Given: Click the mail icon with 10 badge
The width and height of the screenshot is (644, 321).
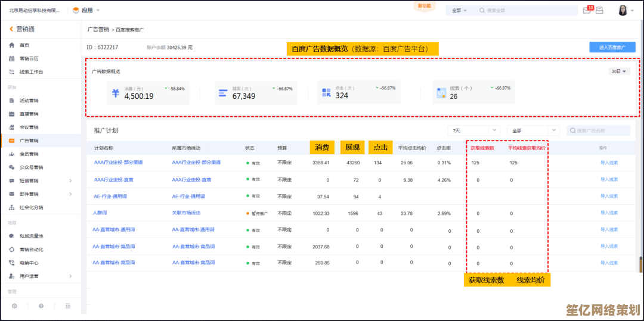Looking at the screenshot, I should tap(587, 10).
